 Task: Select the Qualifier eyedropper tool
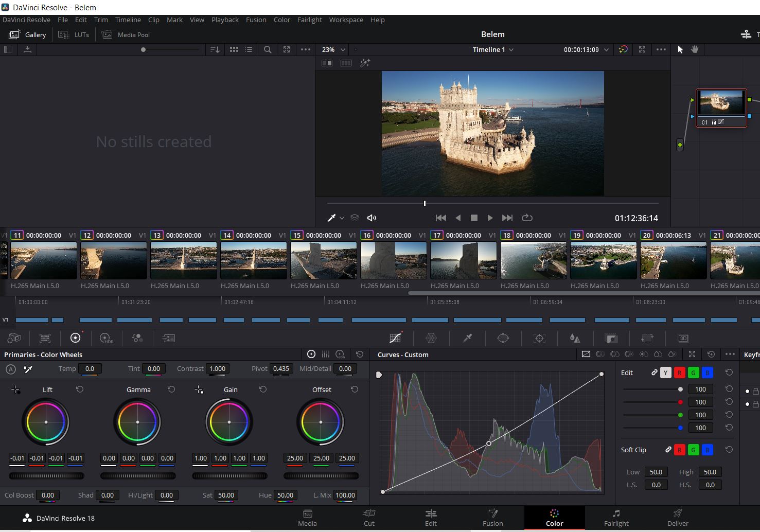(467, 338)
